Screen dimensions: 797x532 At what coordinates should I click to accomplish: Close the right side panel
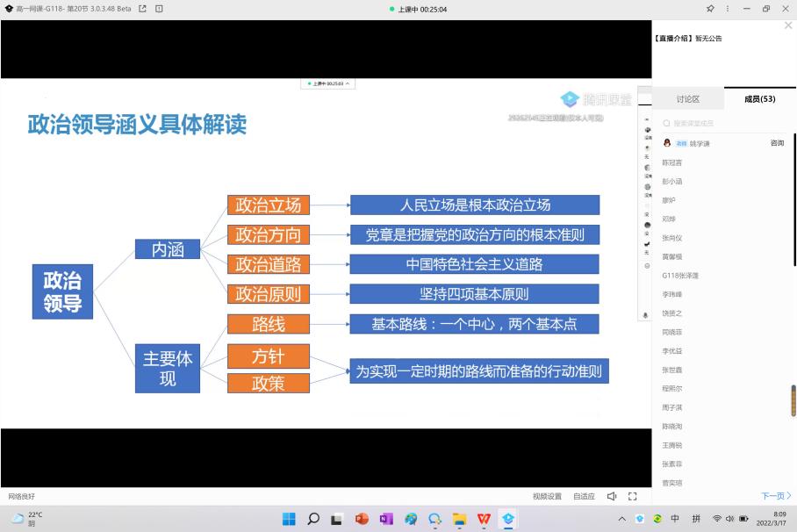(x=787, y=25)
